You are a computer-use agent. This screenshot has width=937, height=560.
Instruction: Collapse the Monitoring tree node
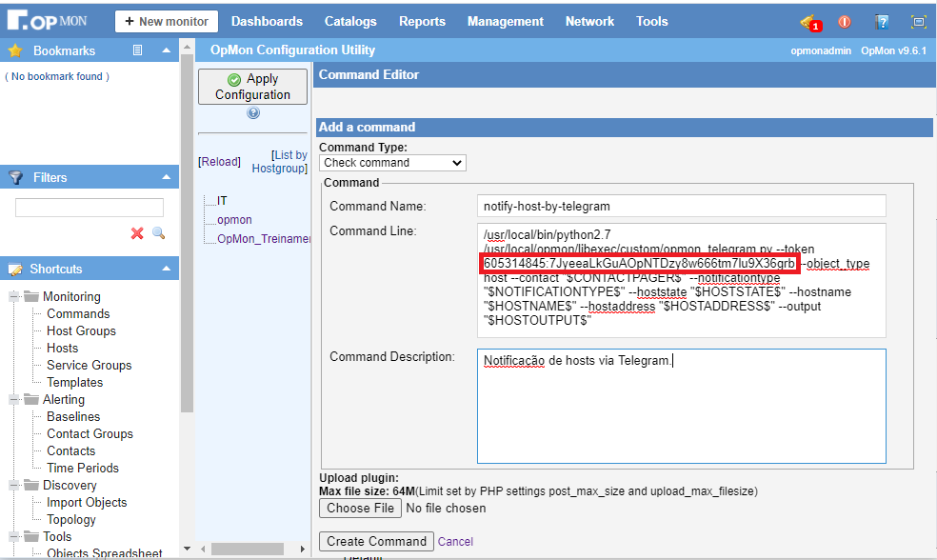tap(14, 297)
